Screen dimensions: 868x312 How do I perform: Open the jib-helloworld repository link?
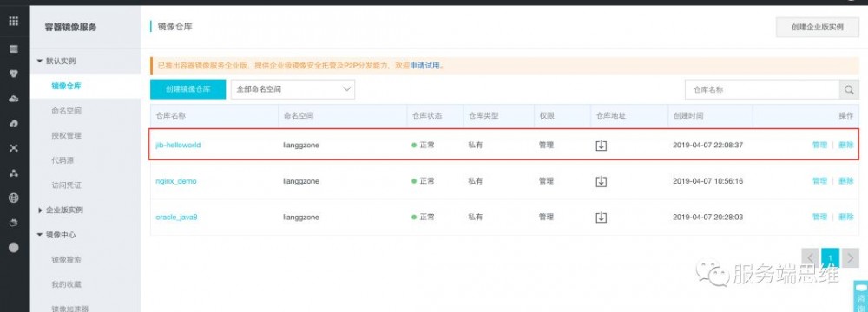click(178, 146)
